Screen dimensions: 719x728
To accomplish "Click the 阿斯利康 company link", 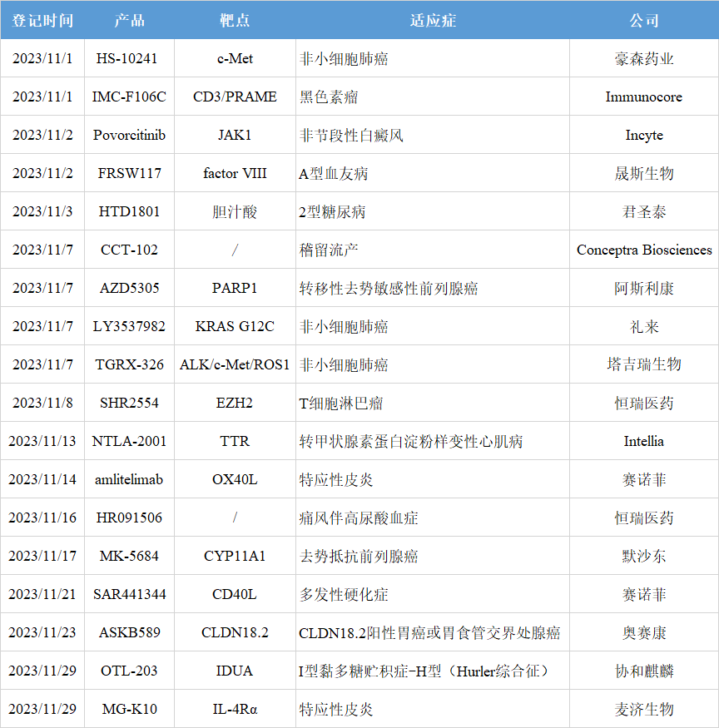I will coord(644,289).
